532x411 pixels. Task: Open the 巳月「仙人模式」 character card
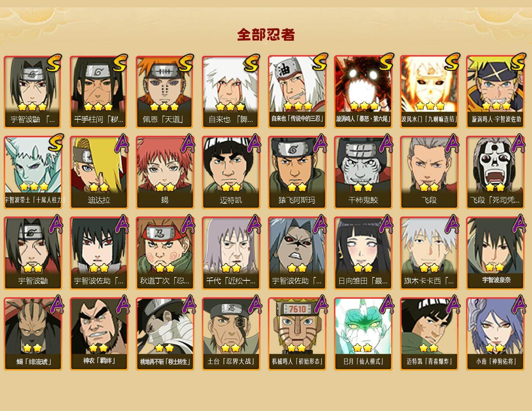point(363,334)
